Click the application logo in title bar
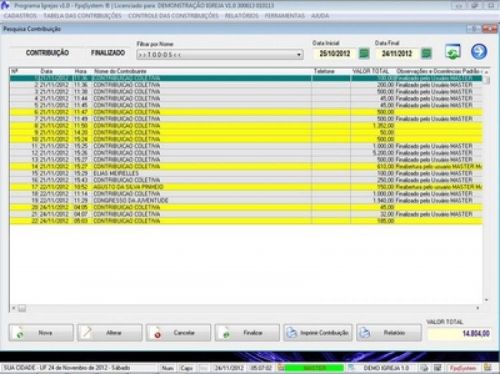The image size is (500, 374). (x=5, y=5)
